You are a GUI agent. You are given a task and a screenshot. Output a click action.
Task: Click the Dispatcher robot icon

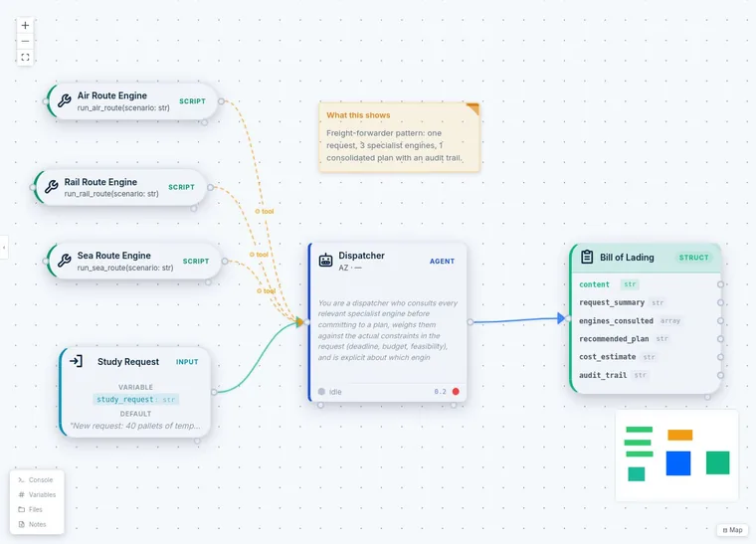[326, 261]
